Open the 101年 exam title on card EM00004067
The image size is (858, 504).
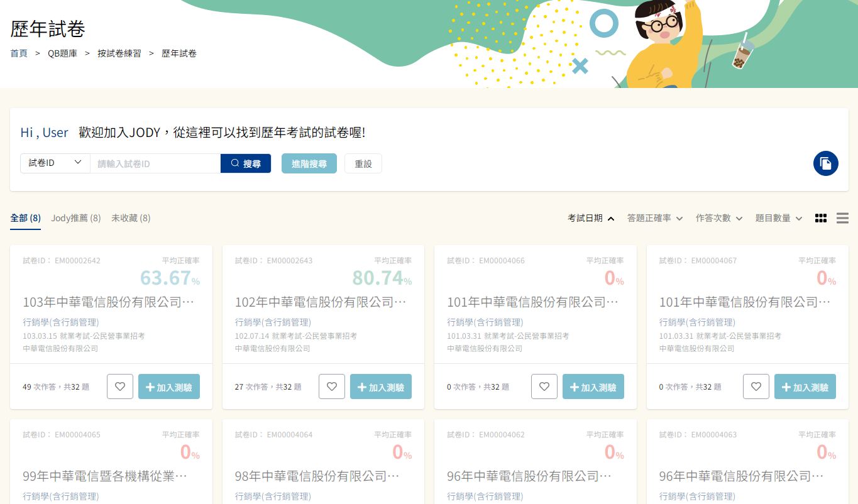(x=745, y=302)
